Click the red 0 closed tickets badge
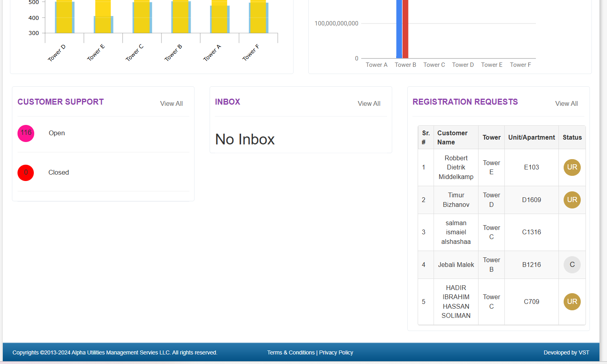 26,173
